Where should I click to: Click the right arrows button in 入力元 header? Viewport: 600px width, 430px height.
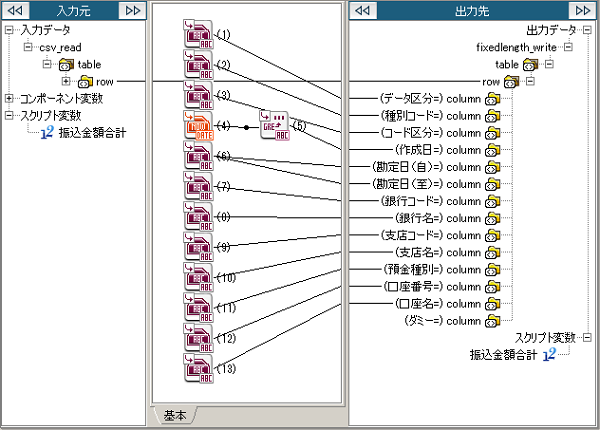[x=132, y=10]
